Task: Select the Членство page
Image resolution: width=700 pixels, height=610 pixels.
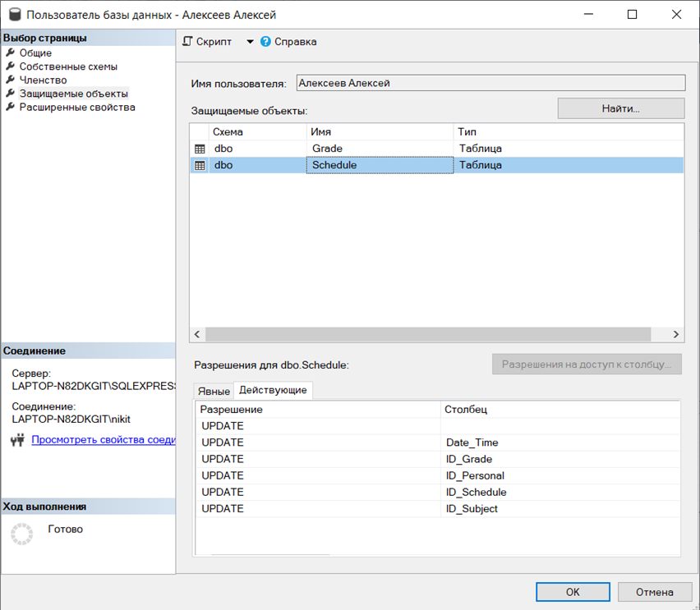Action: click(x=43, y=80)
